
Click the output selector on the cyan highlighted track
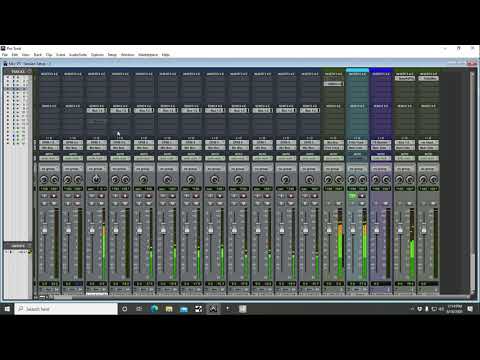tap(357, 148)
